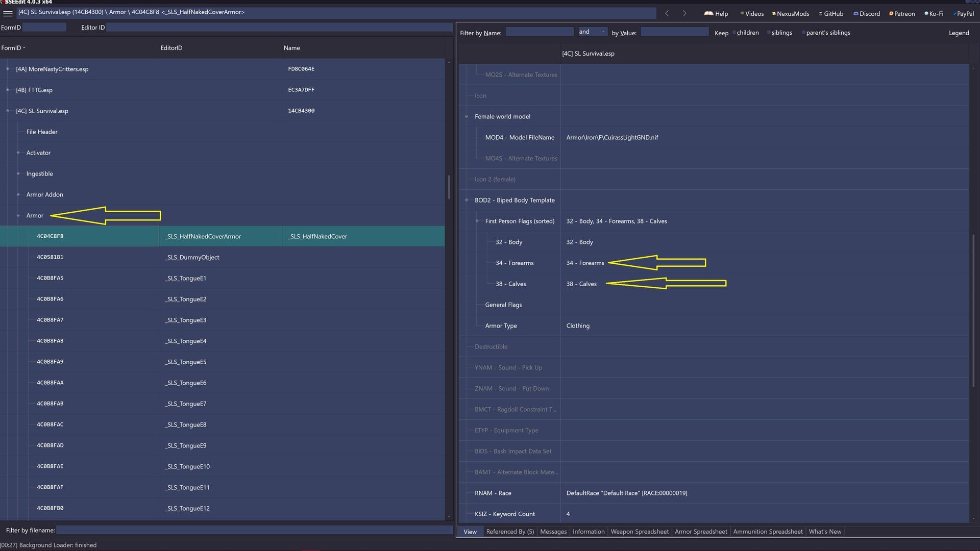Viewport: 980px width, 551px height.
Task: Focus the Filter by filename field
Action: [x=254, y=530]
